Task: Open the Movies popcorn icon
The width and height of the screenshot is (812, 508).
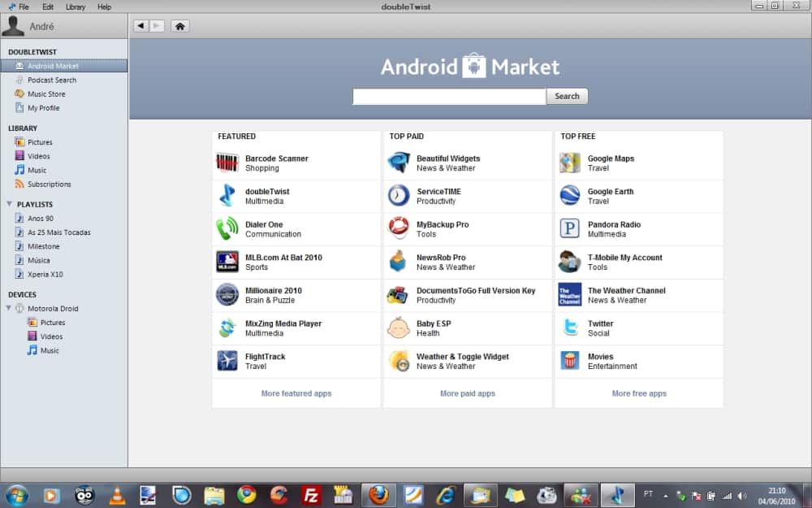Action: tap(570, 361)
